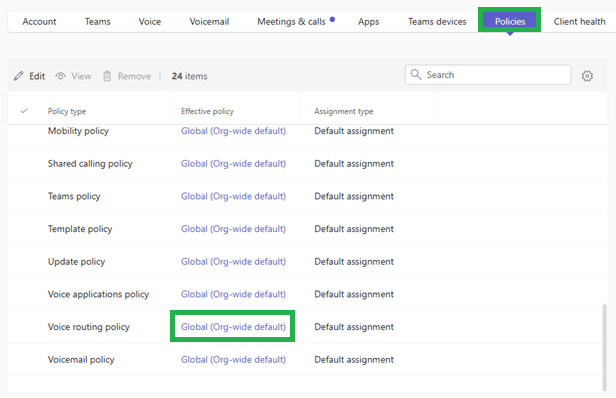Open the Apps tab
This screenshot has height=398, width=616.
point(368,22)
